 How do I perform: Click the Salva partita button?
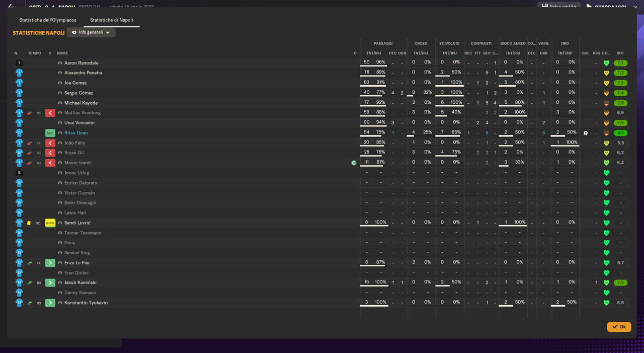tap(559, 7)
